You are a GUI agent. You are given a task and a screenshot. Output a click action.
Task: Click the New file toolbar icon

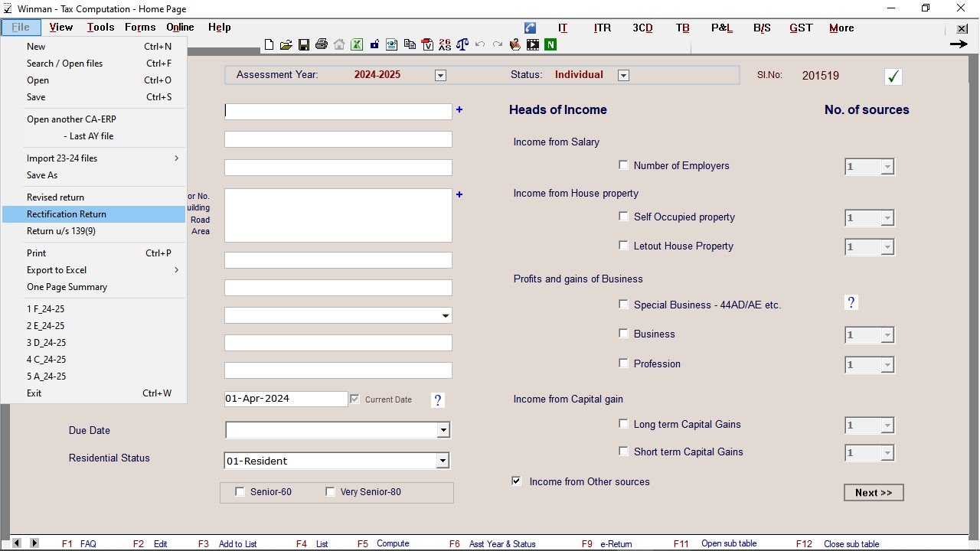pyautogui.click(x=269, y=45)
